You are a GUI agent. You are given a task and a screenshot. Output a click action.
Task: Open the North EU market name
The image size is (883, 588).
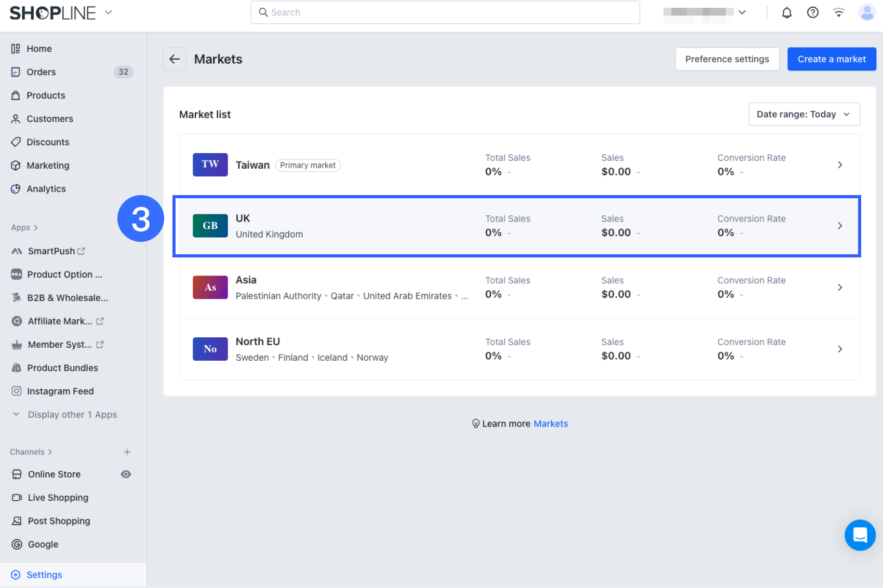[258, 341]
